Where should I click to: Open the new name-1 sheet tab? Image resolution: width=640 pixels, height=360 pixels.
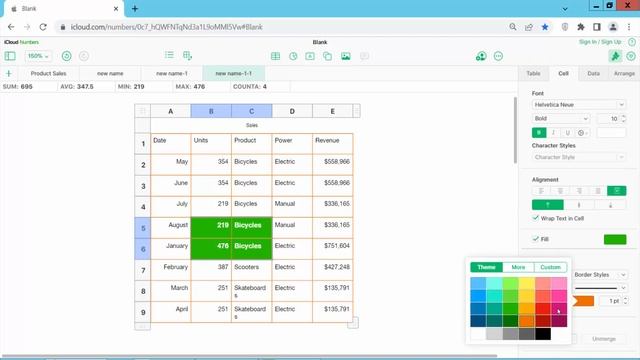pyautogui.click(x=172, y=73)
